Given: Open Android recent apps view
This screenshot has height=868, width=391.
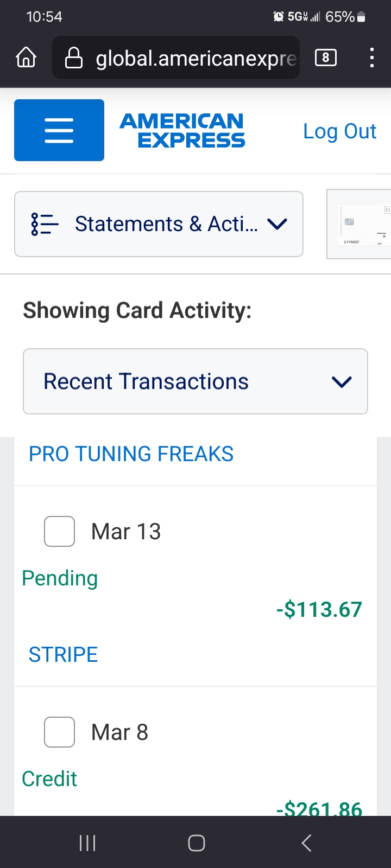Looking at the screenshot, I should 87,843.
